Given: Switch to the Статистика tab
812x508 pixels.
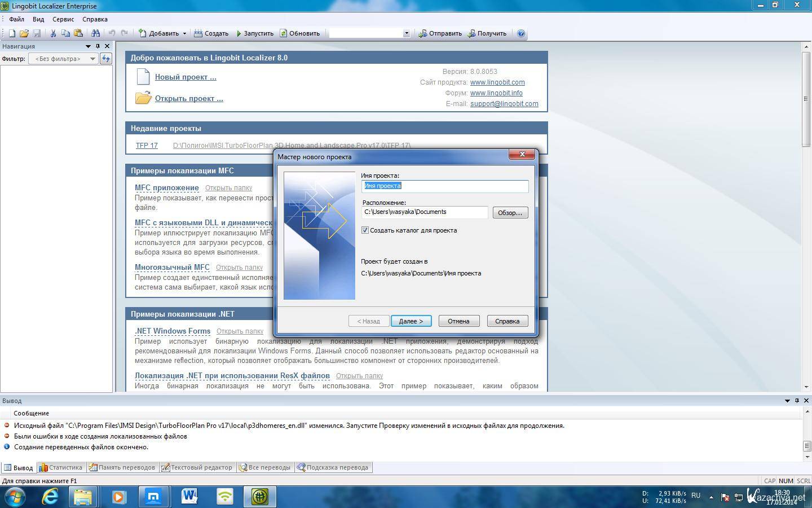Looking at the screenshot, I should [60, 468].
